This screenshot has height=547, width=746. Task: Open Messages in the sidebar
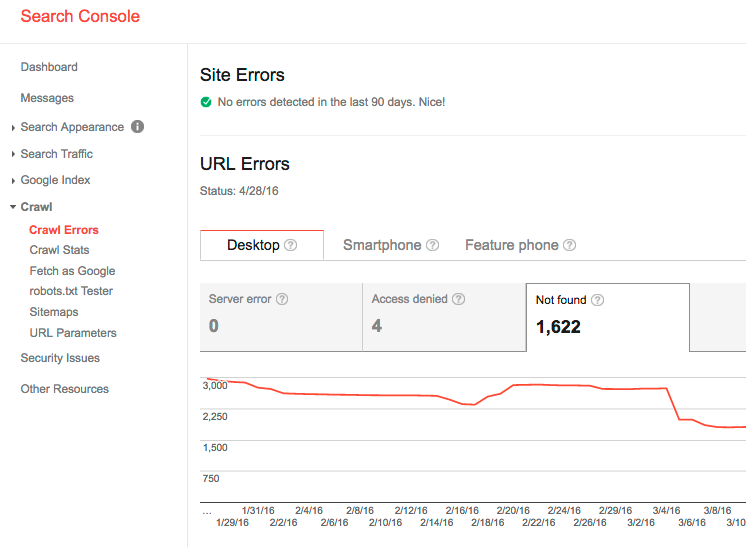(x=47, y=98)
